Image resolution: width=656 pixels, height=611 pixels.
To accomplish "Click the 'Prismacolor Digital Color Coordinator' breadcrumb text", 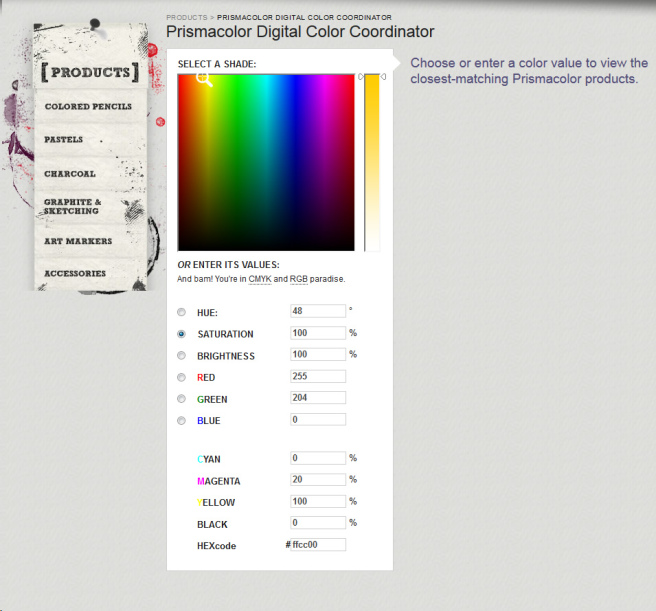I will point(304,17).
